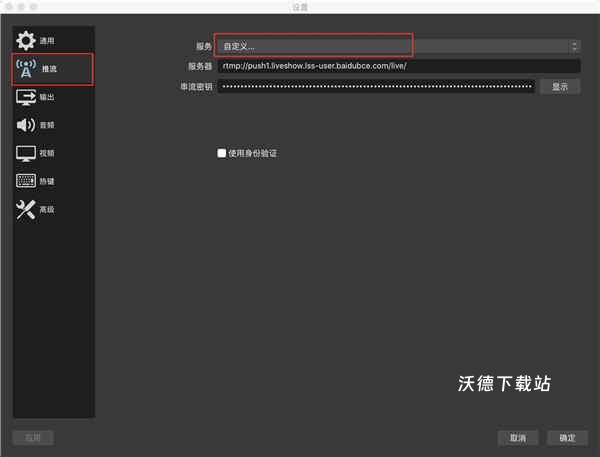Click the 串流密钥 label
The width and height of the screenshot is (600, 457).
tap(196, 87)
